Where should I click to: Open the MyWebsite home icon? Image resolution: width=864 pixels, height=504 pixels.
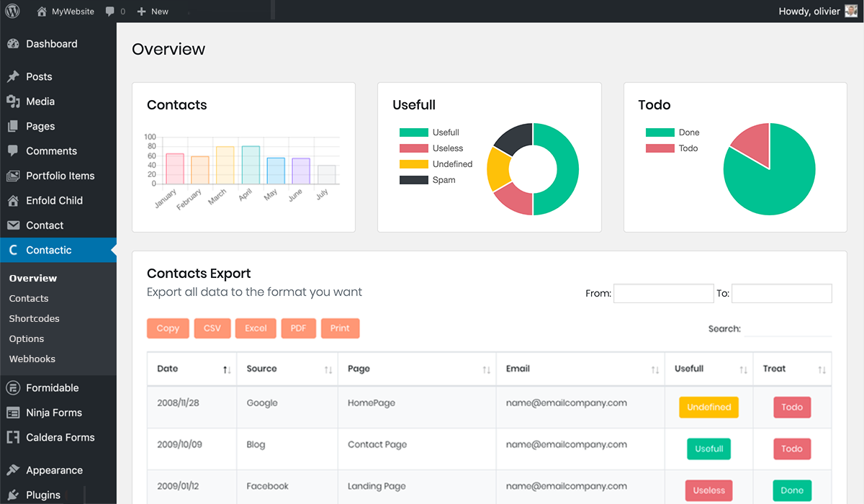(x=42, y=12)
